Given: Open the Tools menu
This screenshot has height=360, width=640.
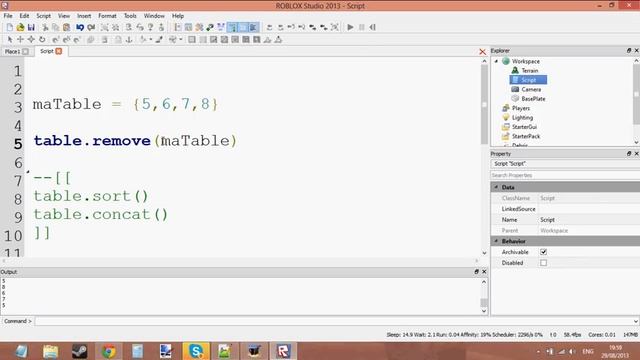Looking at the screenshot, I should click(130, 16).
